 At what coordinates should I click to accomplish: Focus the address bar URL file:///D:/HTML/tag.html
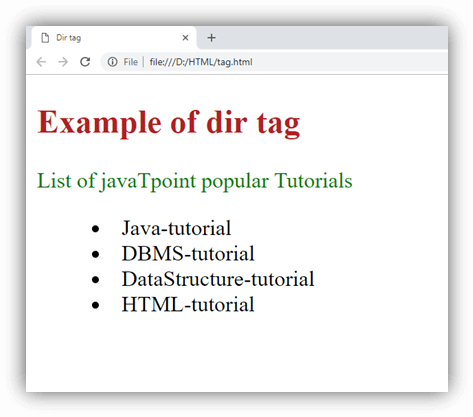click(201, 62)
